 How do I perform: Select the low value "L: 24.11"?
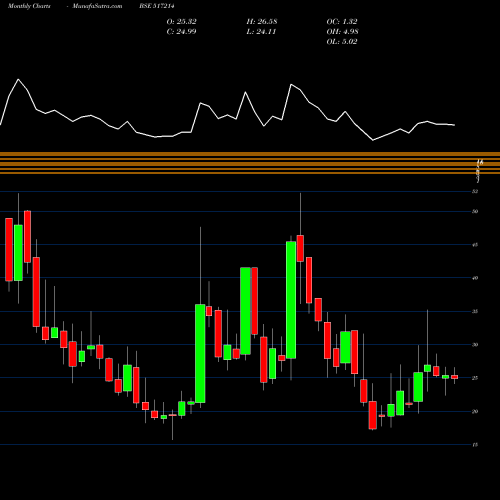coord(261,32)
